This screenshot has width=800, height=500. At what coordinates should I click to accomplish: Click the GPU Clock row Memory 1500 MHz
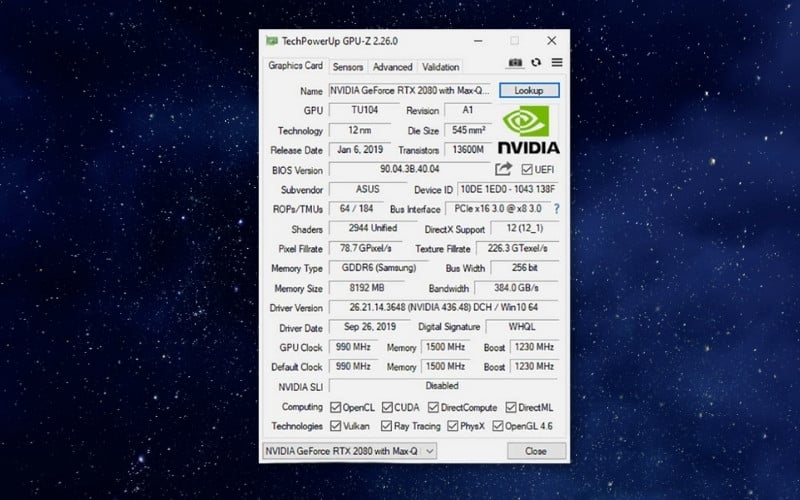(445, 347)
